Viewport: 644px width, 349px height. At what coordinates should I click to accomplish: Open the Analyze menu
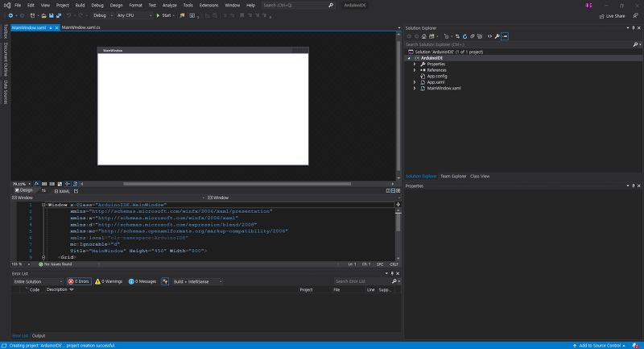tap(169, 6)
